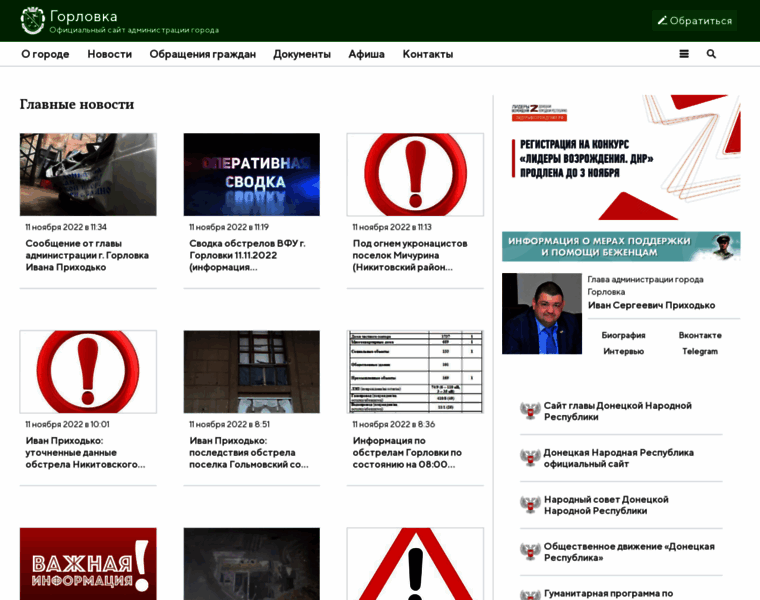Open the О городе menu
This screenshot has height=600, width=760.
[x=45, y=54]
